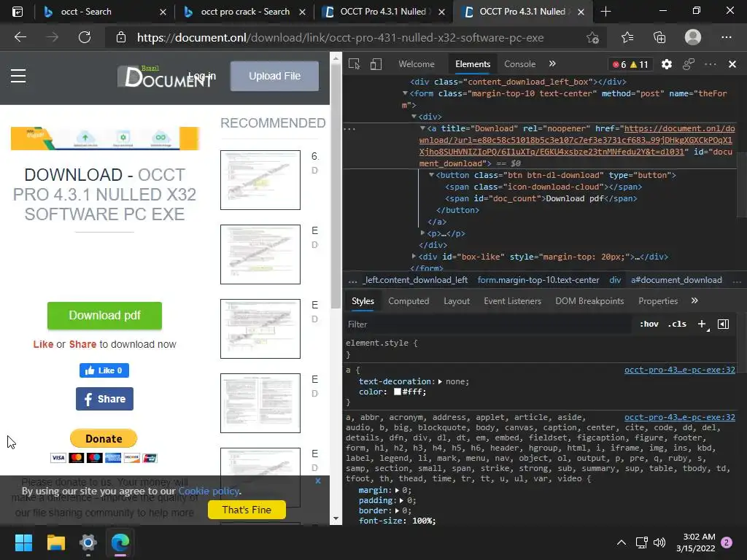
Task: Close the DevTools panel
Action: coord(732,64)
